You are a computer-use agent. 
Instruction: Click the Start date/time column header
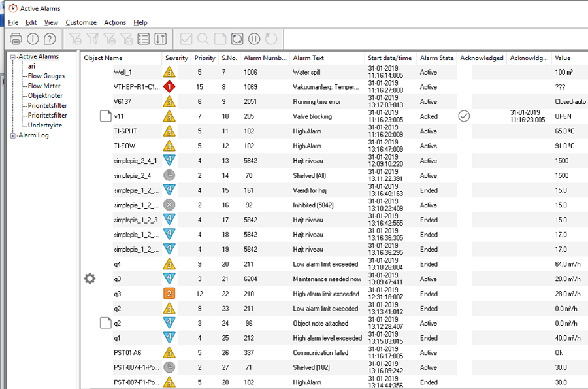[x=389, y=58]
